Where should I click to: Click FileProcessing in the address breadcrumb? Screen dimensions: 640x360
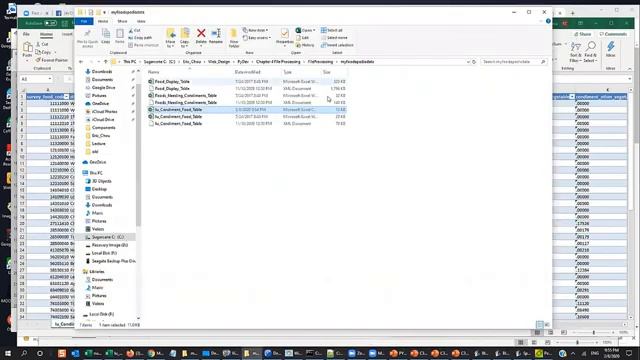pyautogui.click(x=320, y=62)
